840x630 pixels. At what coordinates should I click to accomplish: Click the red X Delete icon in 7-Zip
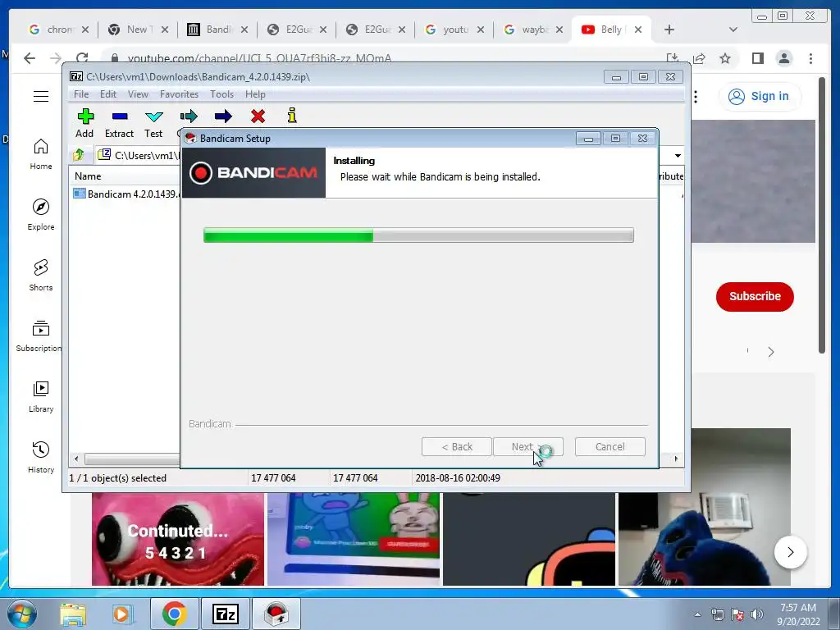(258, 116)
